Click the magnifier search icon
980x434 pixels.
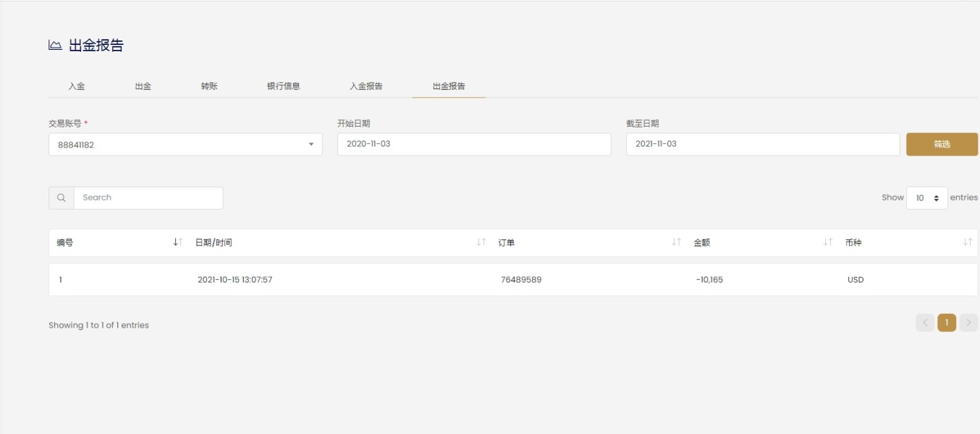point(62,197)
